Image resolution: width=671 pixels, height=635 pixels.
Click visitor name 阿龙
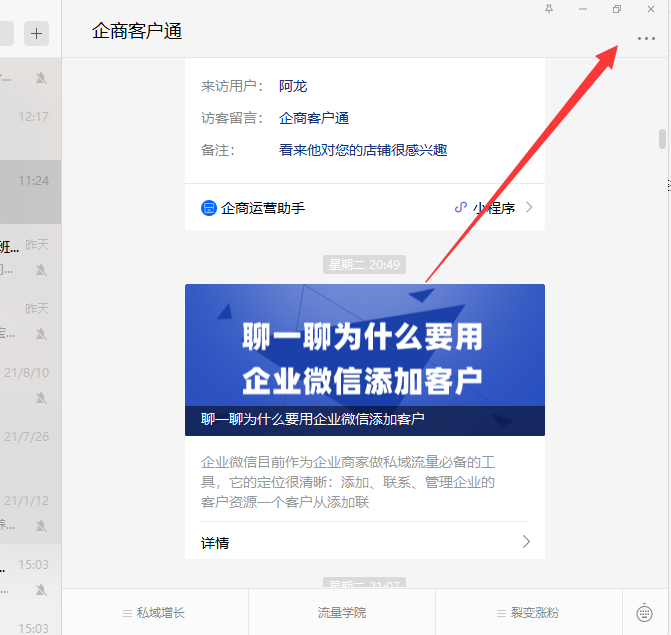[x=293, y=86]
